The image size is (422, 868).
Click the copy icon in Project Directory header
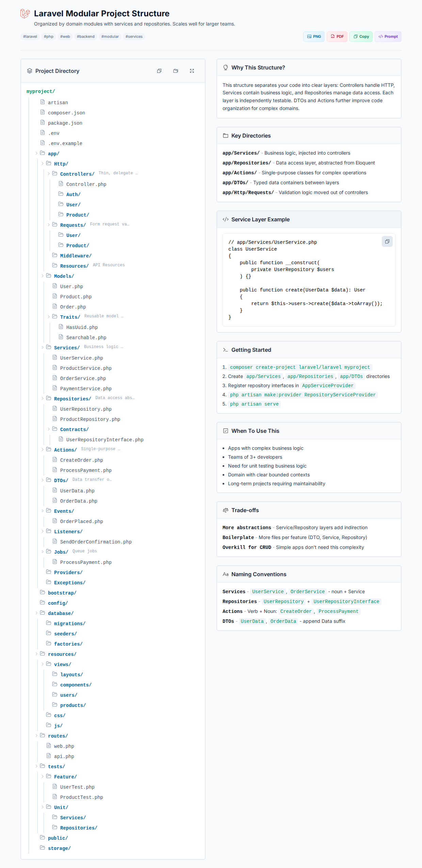159,71
